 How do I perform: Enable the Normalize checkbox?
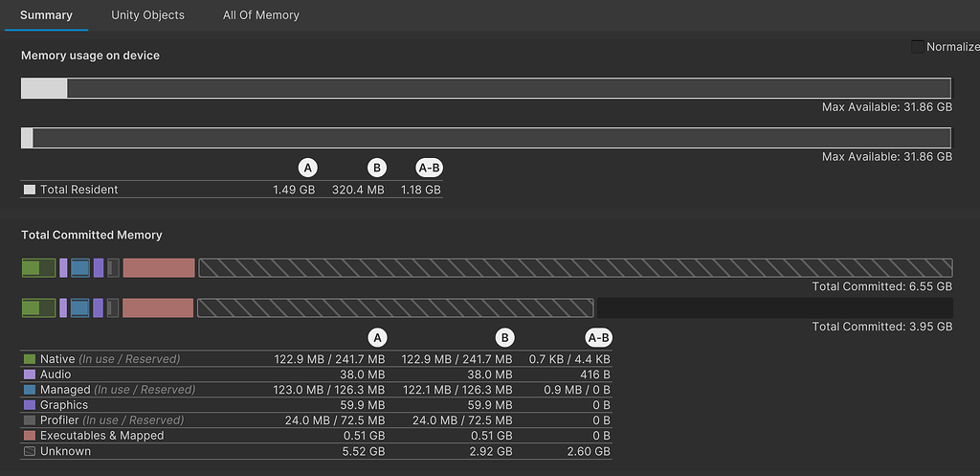(918, 47)
